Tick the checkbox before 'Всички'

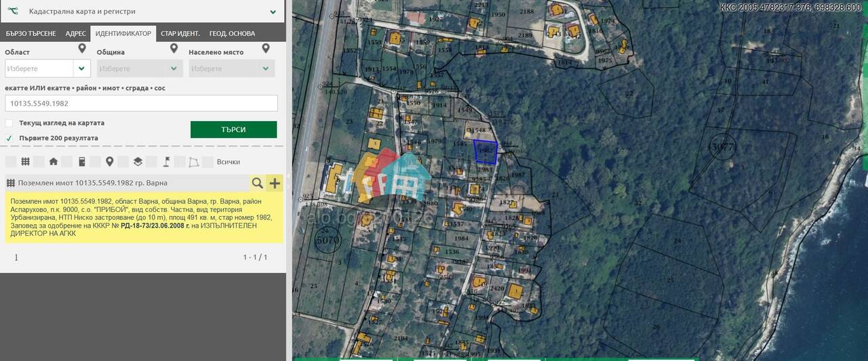click(x=208, y=162)
